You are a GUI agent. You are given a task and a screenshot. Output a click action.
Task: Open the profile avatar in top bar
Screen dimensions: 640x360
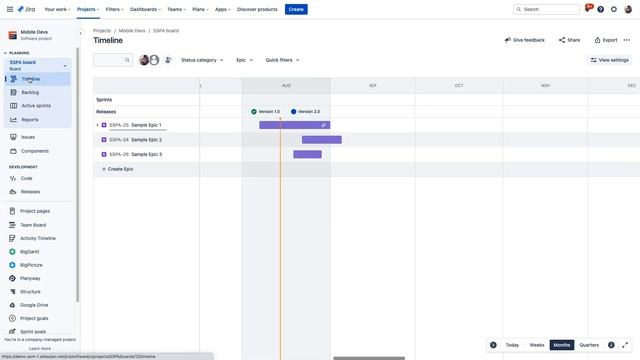[x=628, y=9]
